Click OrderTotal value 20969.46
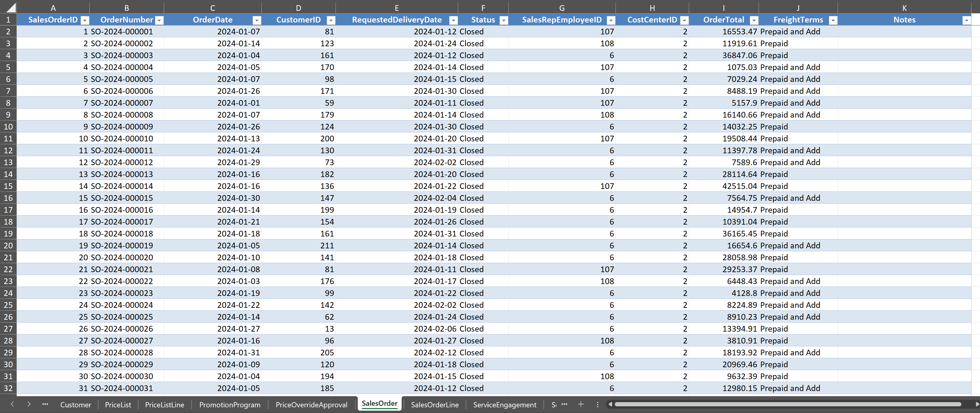980x413 pixels. [724, 364]
